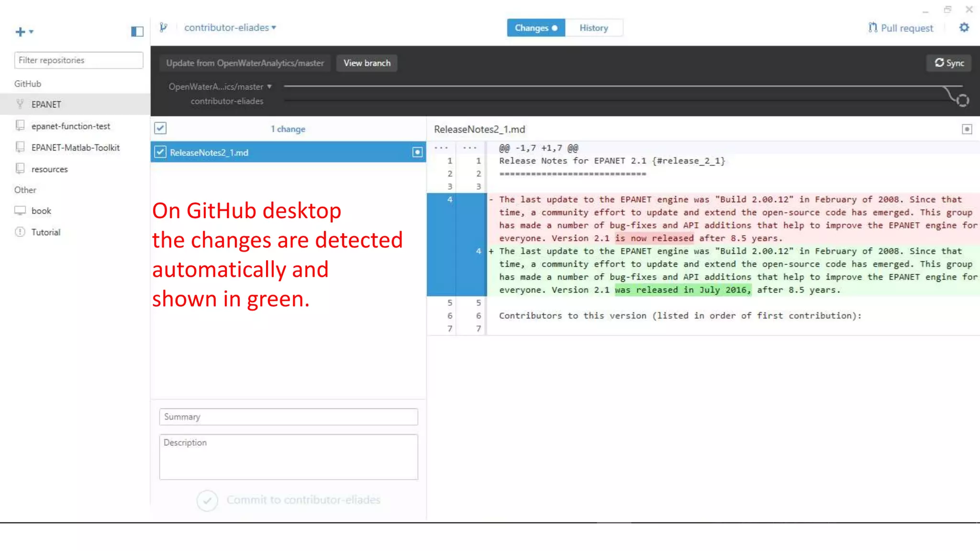Click the modified status icon on ReleaseNotes2_1.md row
Viewport: 980px width, 551px height.
[417, 152]
